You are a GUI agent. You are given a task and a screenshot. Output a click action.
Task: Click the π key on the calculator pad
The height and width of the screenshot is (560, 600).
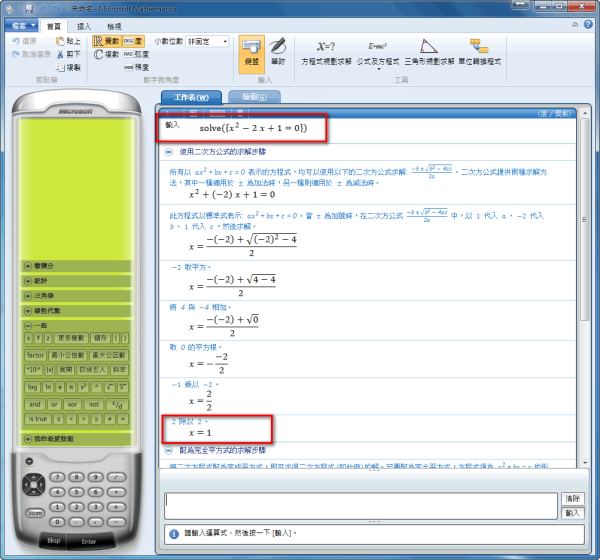pyautogui.click(x=71, y=387)
